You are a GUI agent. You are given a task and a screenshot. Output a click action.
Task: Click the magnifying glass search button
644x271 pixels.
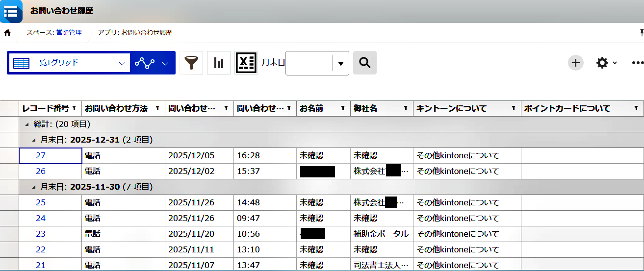[364, 63]
